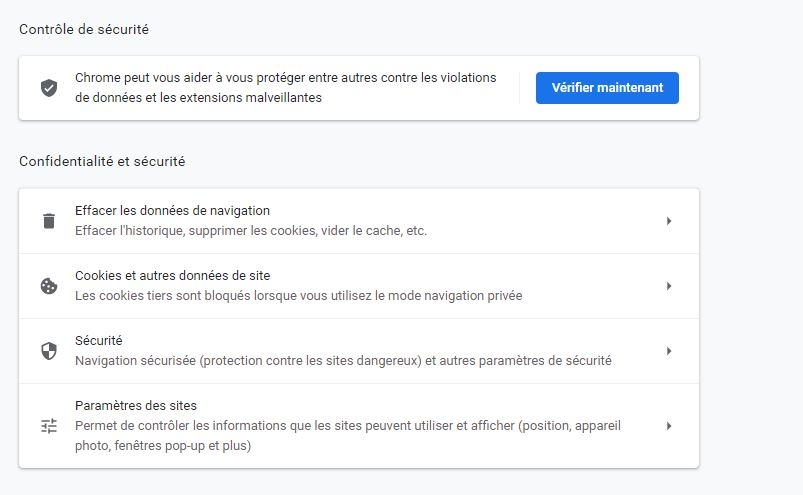Open the Sécurité settings entry

(x=99, y=341)
